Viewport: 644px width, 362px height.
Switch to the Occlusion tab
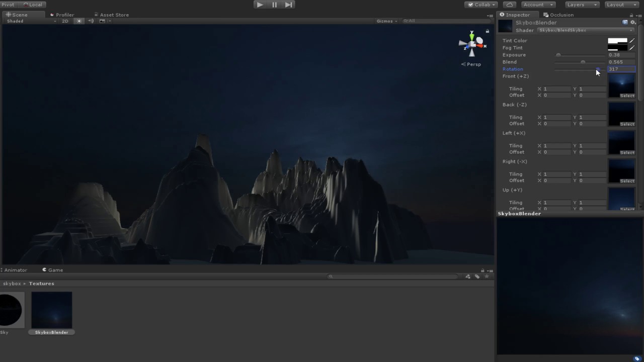558,15
